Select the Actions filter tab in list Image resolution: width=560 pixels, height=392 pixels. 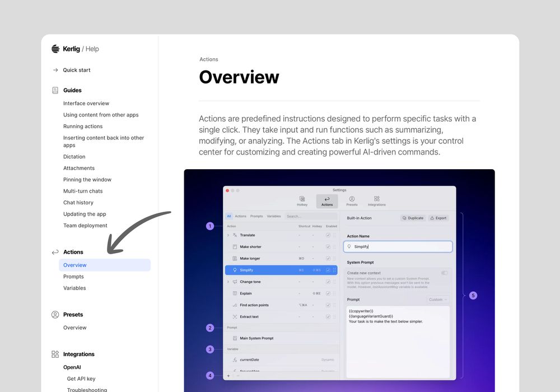pos(240,216)
